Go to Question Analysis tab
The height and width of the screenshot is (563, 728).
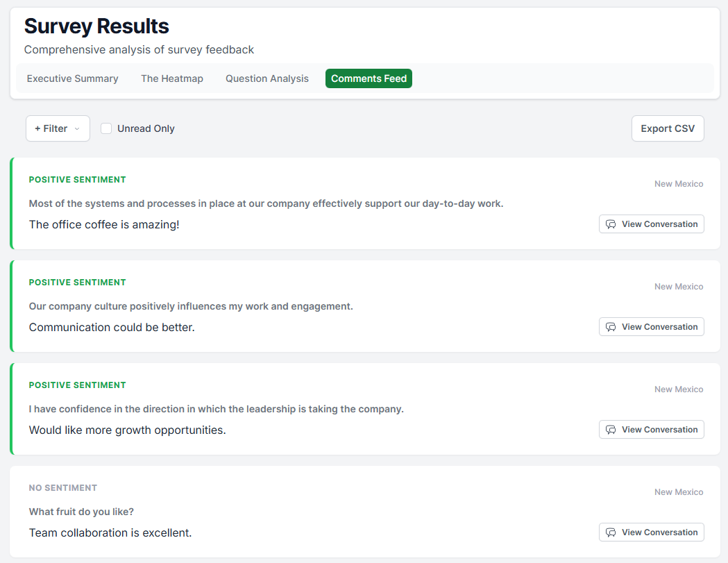point(267,78)
